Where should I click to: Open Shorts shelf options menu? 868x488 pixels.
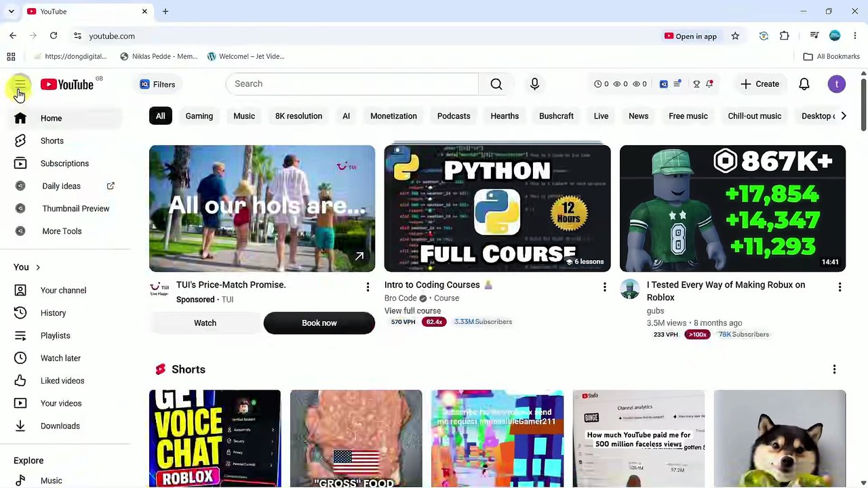(834, 369)
